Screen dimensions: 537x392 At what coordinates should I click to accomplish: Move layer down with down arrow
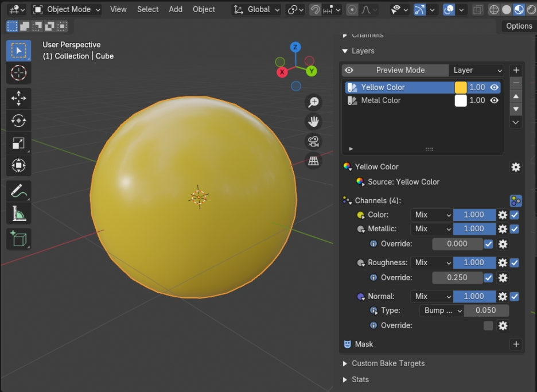516,109
